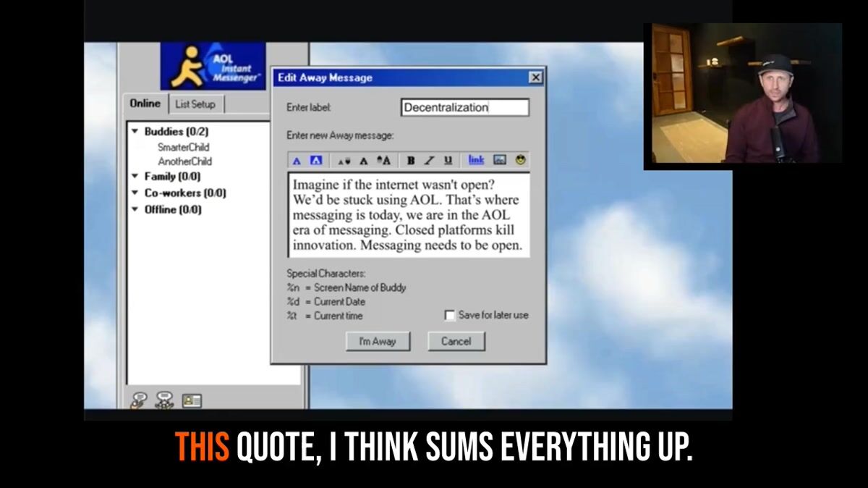868x488 pixels.
Task: Click the background color icon in toolbar
Action: (x=315, y=161)
